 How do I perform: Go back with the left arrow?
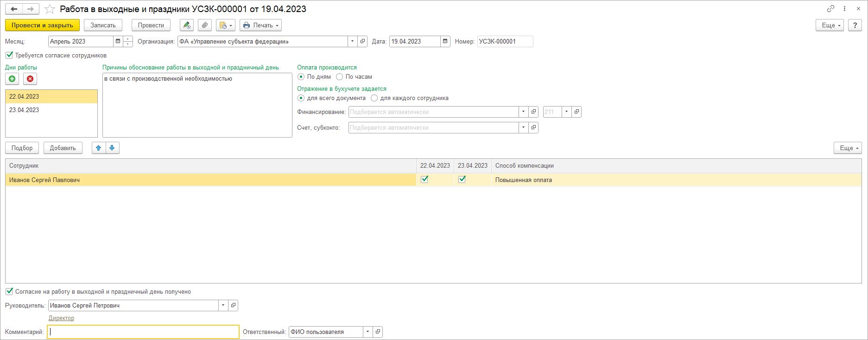tap(14, 9)
